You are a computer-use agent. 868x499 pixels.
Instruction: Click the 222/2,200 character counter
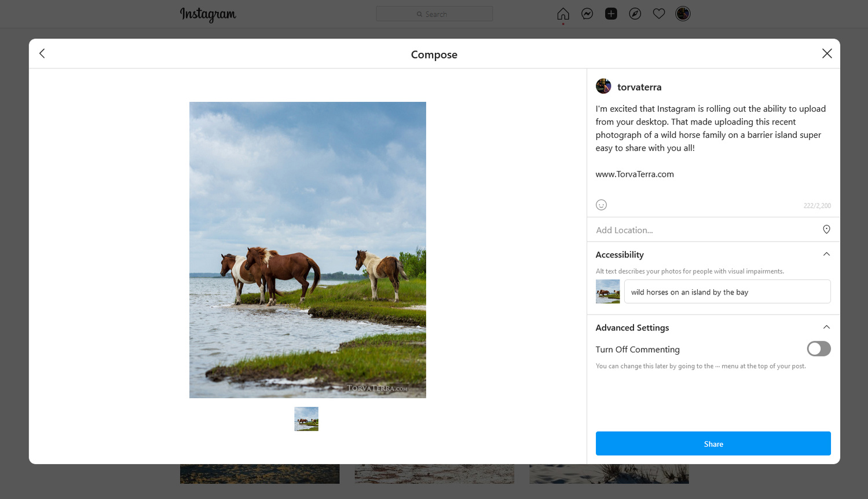tap(817, 206)
